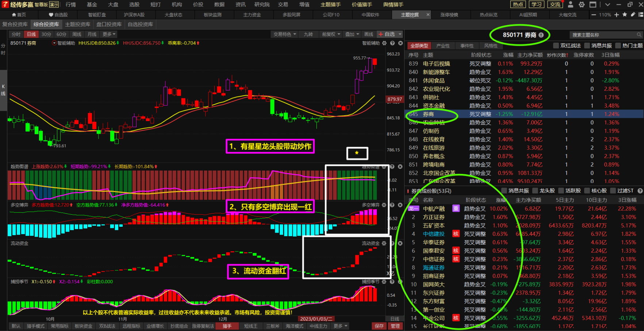Toggle the 双红战法 checkbox
The height and width of the screenshot is (331, 644).
[x=556, y=46]
